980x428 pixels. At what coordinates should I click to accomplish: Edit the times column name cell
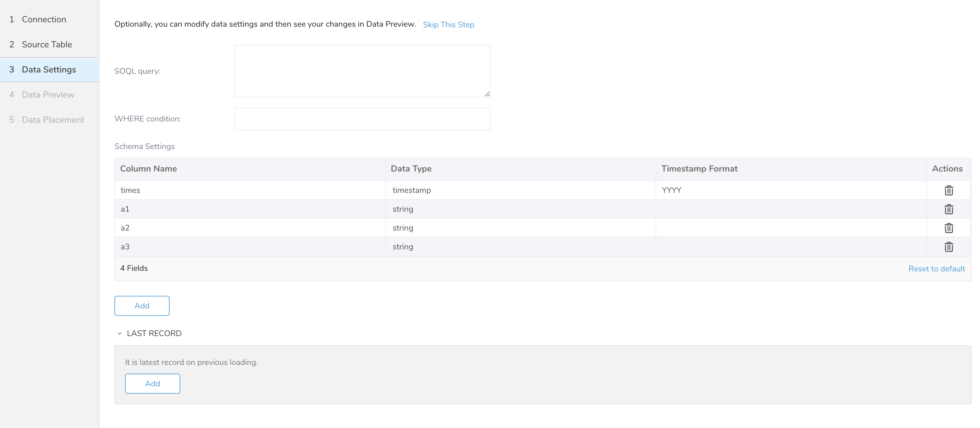[x=250, y=190]
